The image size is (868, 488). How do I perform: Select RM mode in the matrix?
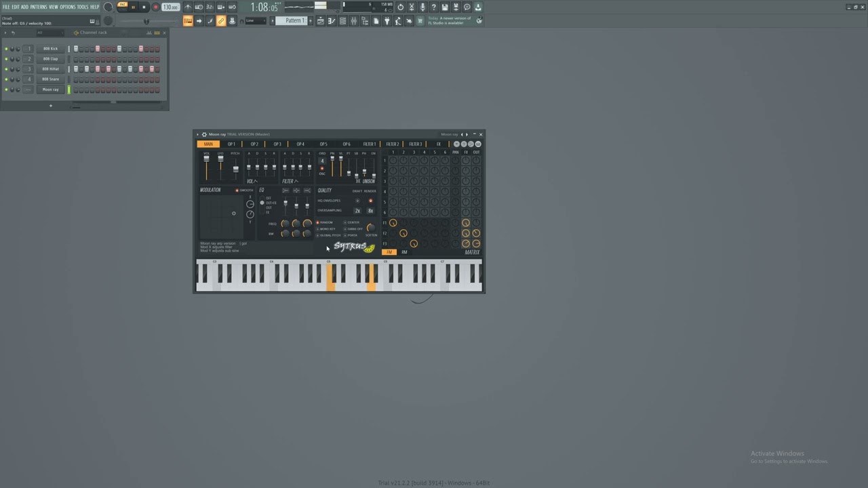[404, 252]
